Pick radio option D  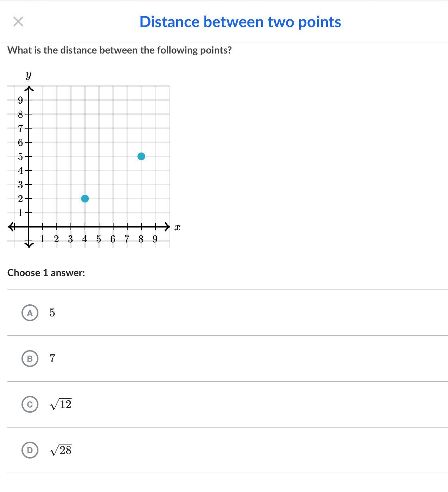pyautogui.click(x=30, y=450)
